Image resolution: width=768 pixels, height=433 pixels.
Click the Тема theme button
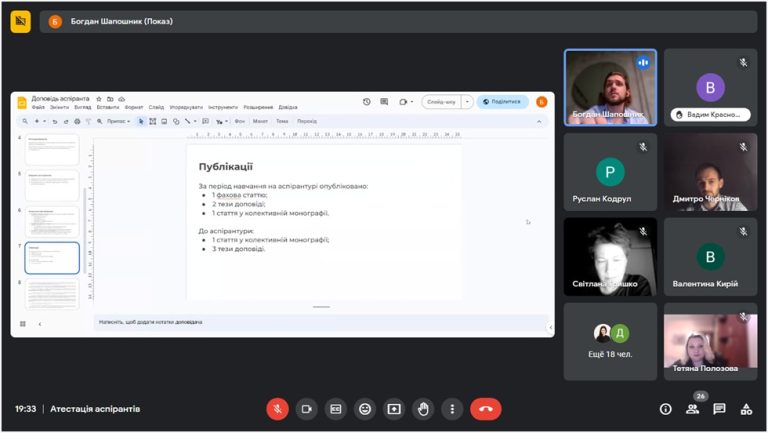point(282,121)
